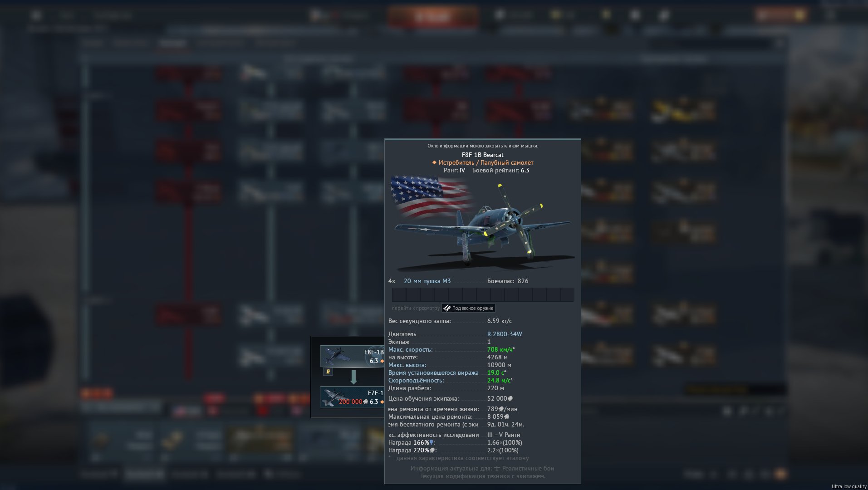Click the research point icon beside Награда 166%

point(432,442)
